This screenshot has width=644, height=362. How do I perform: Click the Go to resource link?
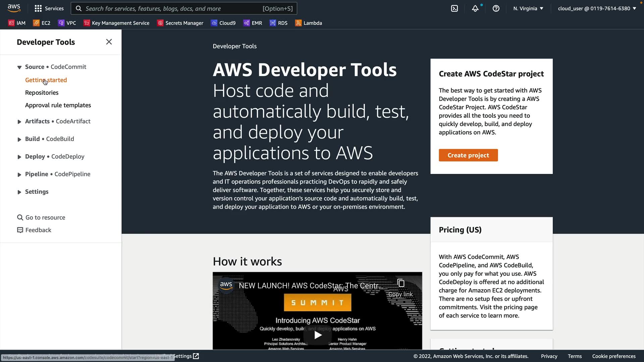tap(45, 218)
